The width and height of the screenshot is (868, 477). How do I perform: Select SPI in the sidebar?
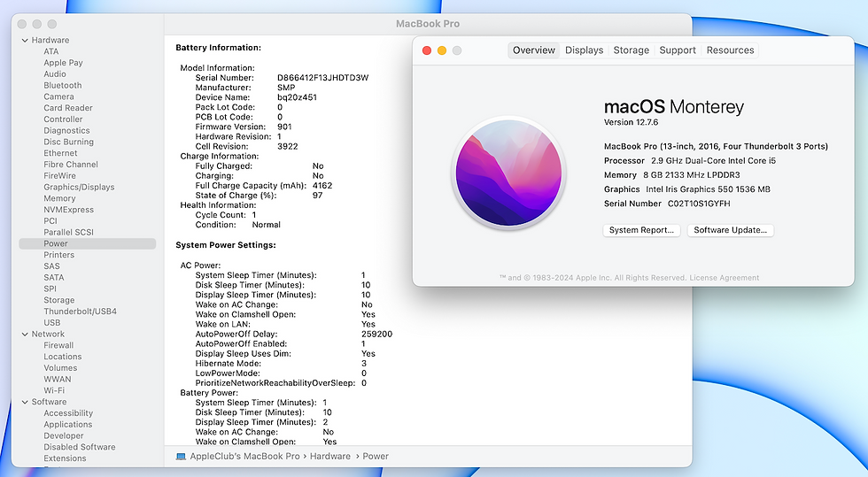(x=50, y=289)
